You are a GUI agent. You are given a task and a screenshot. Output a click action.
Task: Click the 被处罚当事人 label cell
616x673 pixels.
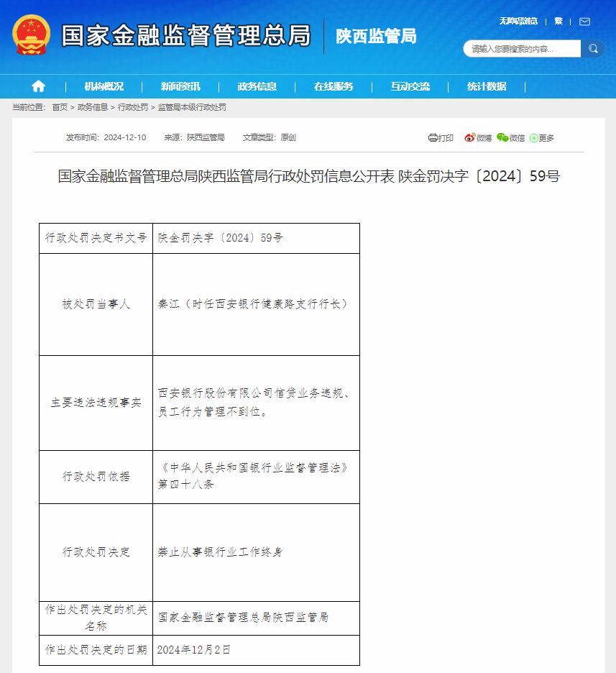[x=96, y=304]
